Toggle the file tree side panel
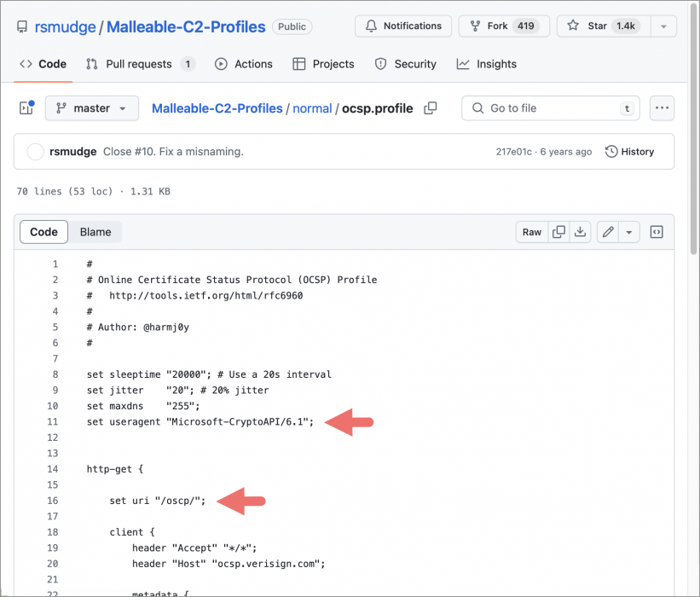Screen dimensions: 700x597 26,108
